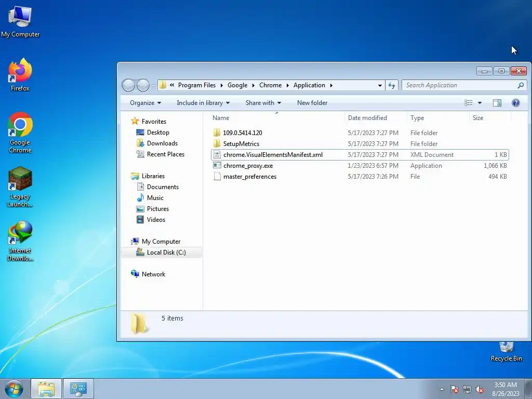Go to Google folder in breadcrumb
532x399 pixels.
[x=237, y=85]
